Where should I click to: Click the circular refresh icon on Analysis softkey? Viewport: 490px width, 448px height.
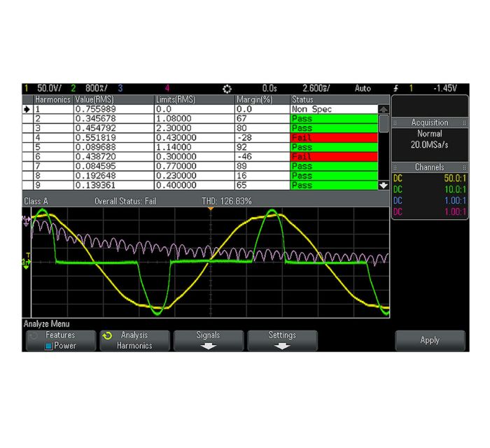[x=107, y=336]
